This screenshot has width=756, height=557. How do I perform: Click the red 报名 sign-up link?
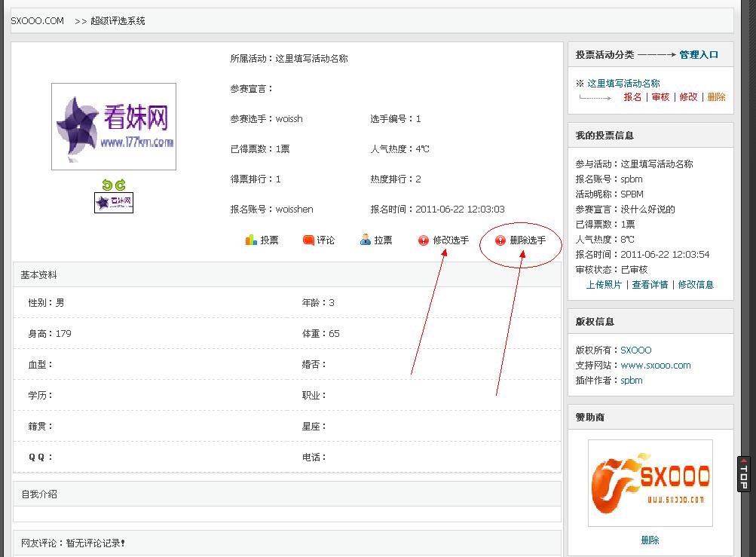(x=632, y=97)
